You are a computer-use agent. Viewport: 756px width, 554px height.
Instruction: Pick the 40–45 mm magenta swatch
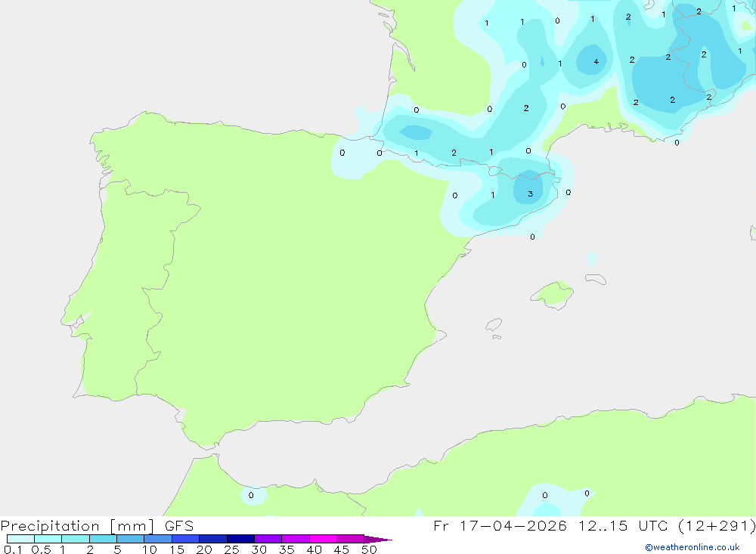(323, 539)
